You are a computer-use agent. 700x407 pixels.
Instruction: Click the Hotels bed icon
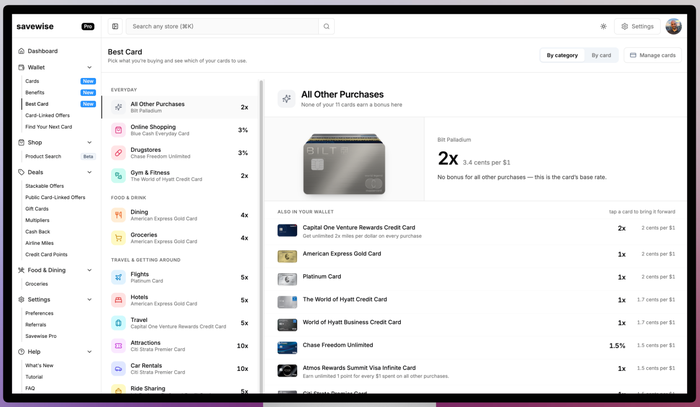[x=118, y=300]
